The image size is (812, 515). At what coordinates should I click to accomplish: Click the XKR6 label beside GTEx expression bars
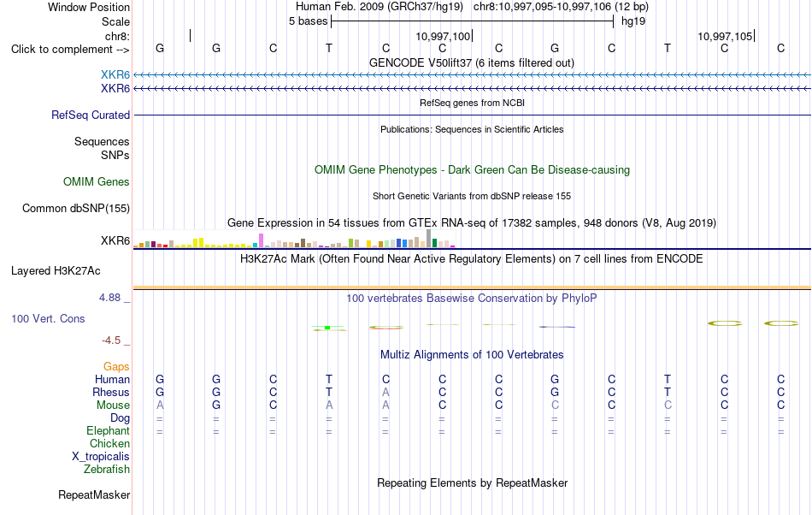[x=115, y=241]
